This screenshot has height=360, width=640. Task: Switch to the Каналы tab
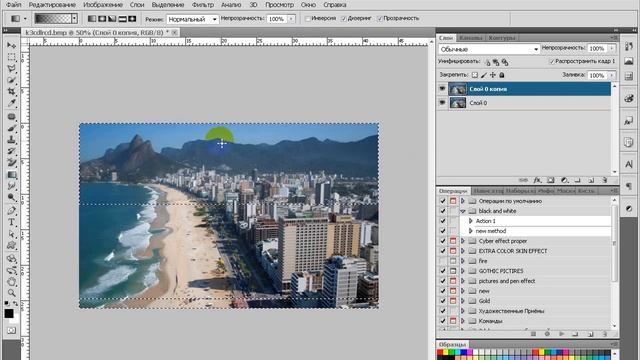471,38
